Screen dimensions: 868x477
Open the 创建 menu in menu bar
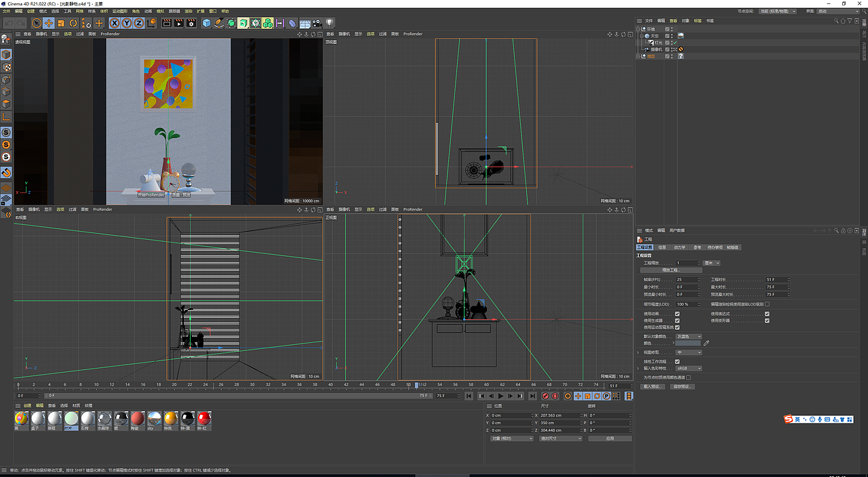pyautogui.click(x=31, y=12)
